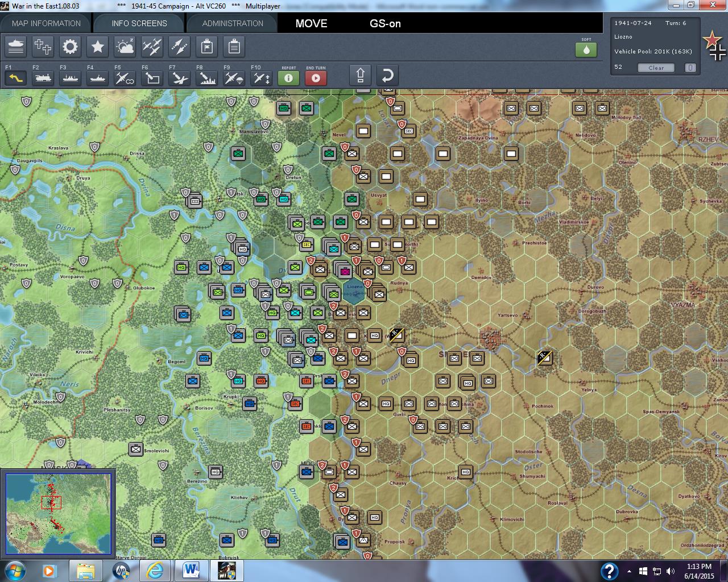
Task: Select F5 air recon mode
Action: [x=125, y=78]
